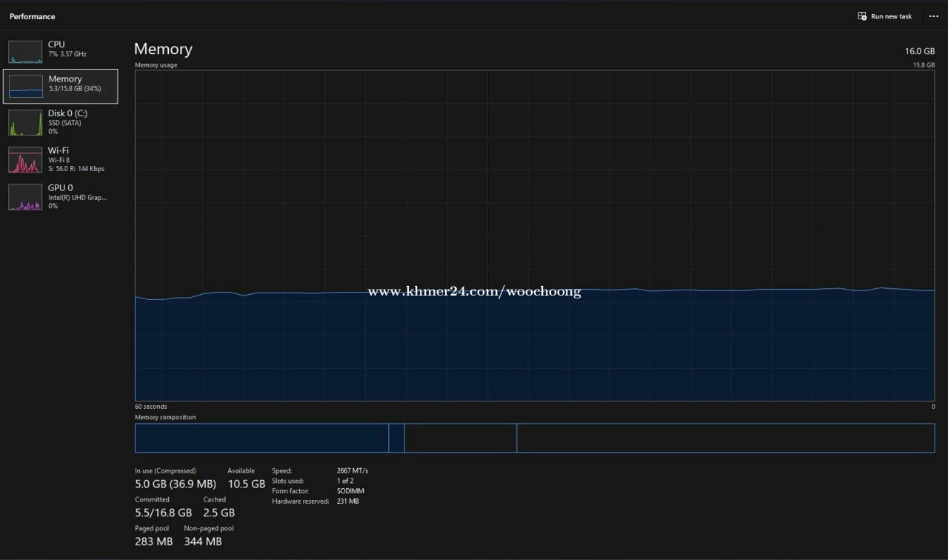Click the 15.8 GB graph maximum label
The height and width of the screenshot is (560, 948).
coord(924,65)
